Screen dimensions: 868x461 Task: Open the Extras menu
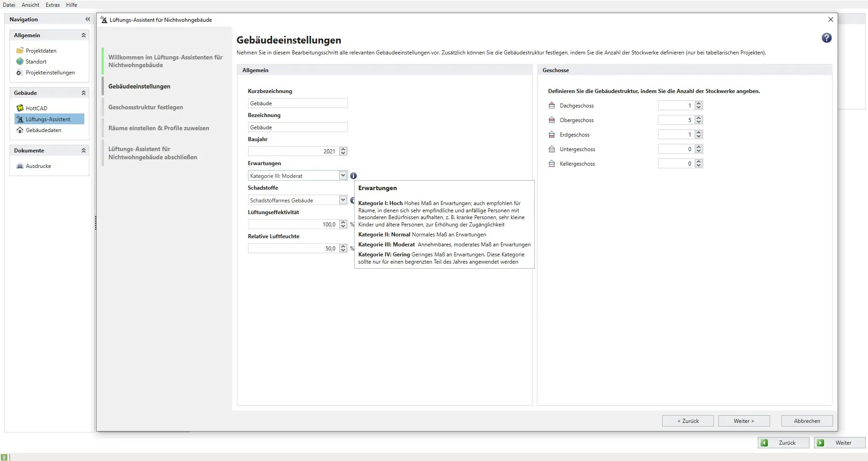pos(53,5)
